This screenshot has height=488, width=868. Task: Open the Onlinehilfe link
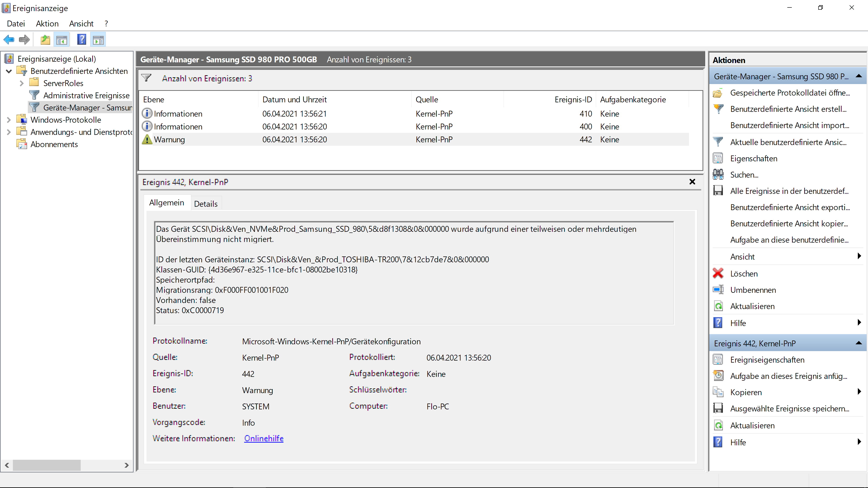[264, 438]
